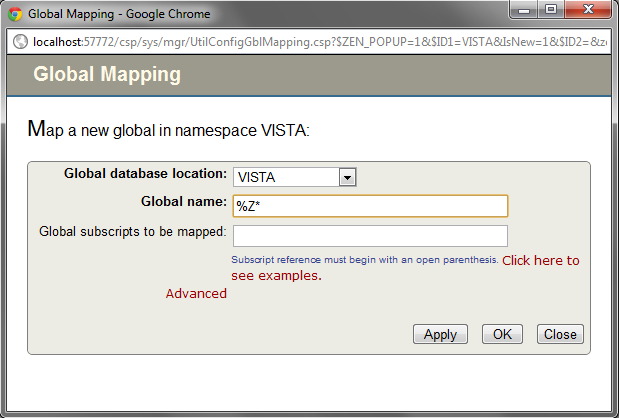Click the Apply button
The image size is (619, 418).
[440, 334]
